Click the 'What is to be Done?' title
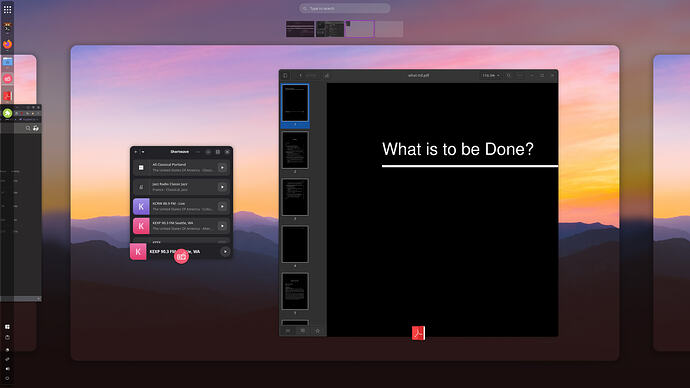Image resolution: width=690 pixels, height=388 pixels. (x=458, y=149)
